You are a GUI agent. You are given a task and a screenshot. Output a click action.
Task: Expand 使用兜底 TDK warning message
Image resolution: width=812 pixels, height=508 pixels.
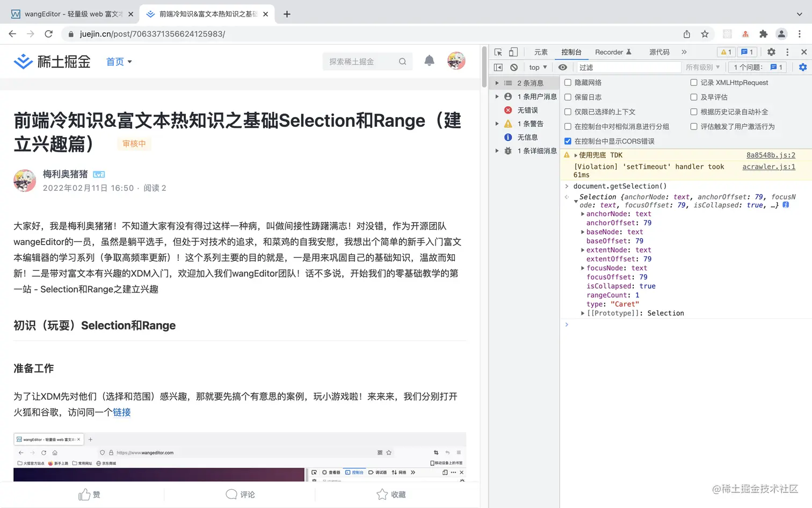coord(576,155)
